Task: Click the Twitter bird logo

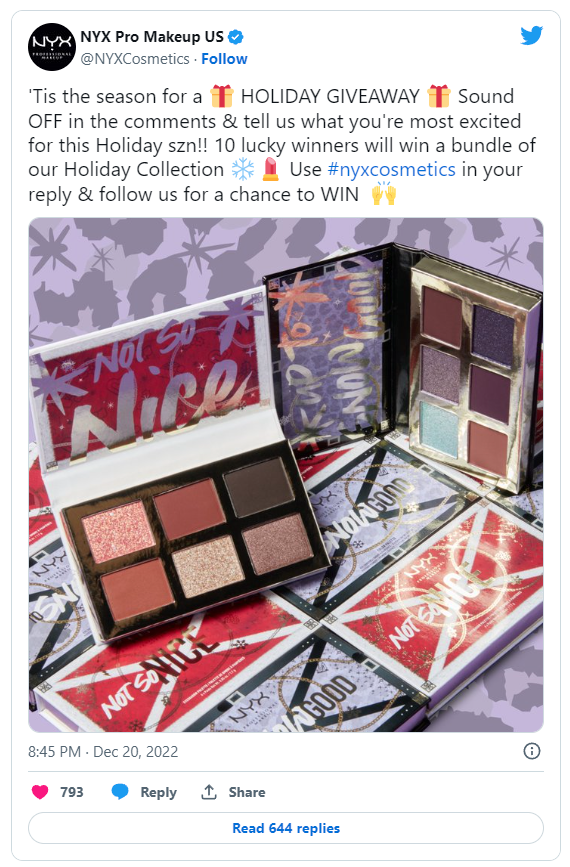Action: coord(531,36)
